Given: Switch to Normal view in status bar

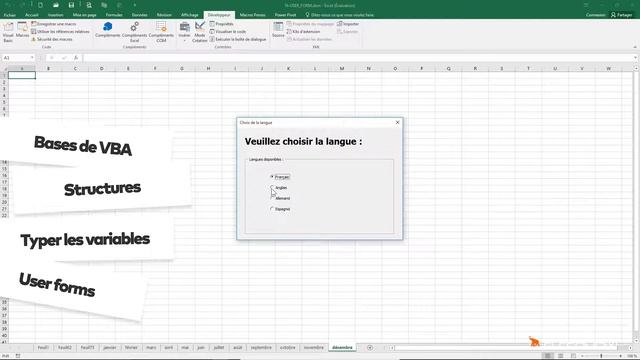Looking at the screenshot, I should (x=548, y=356).
